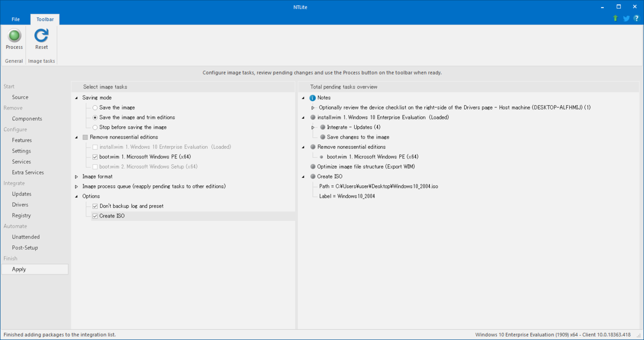Click status bar integration list message
This screenshot has width=644, height=340.
60,335
